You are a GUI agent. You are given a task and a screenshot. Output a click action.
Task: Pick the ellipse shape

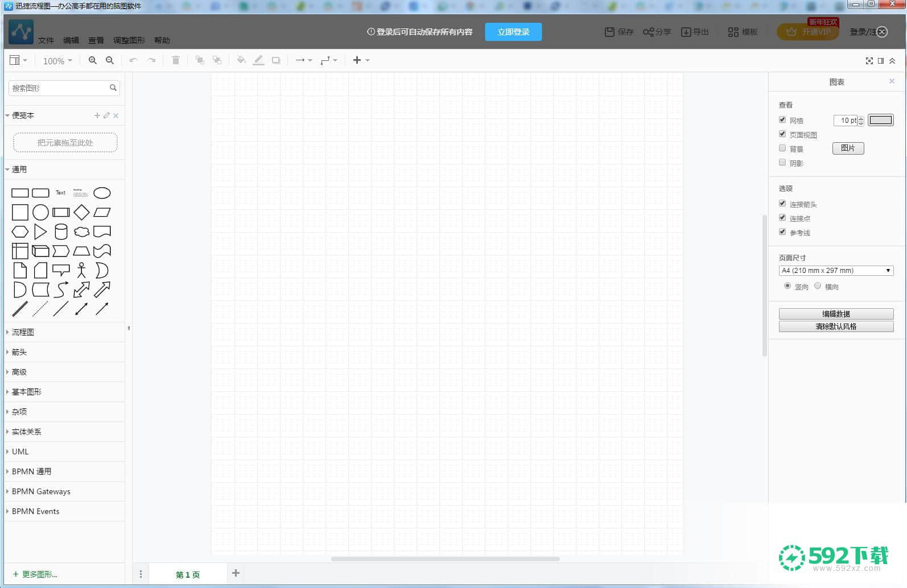(102, 193)
